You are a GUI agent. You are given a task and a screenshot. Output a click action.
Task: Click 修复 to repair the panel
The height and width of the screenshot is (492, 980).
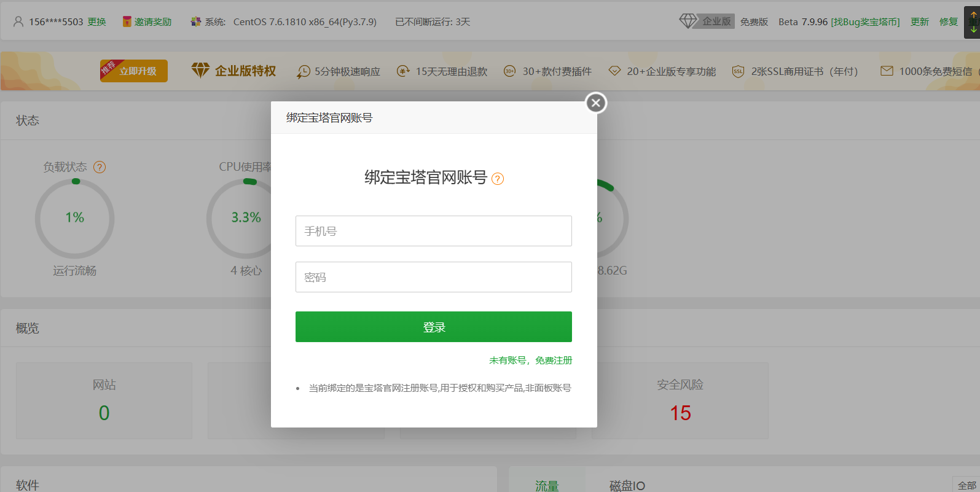click(949, 22)
